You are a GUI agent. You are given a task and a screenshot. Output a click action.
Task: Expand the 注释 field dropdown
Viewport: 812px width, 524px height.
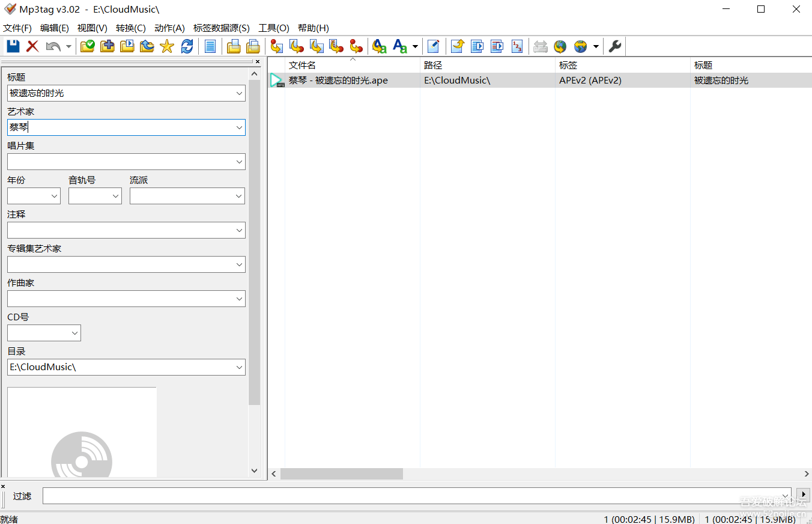239,230
